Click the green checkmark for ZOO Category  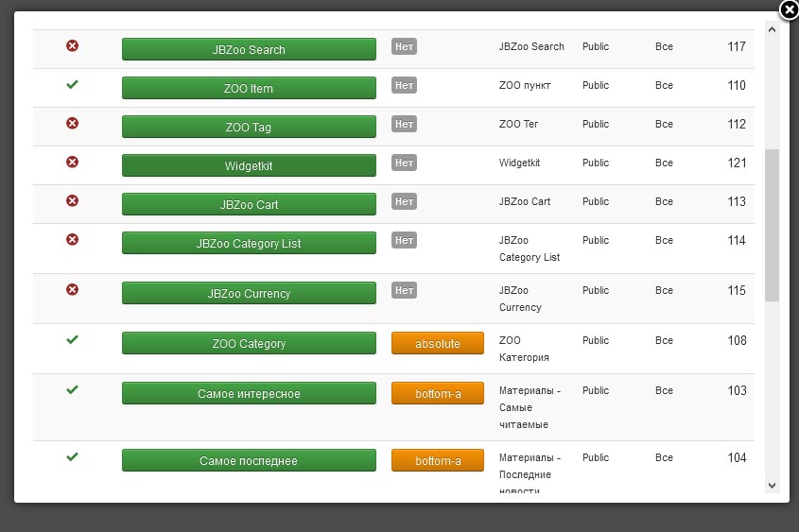73,340
